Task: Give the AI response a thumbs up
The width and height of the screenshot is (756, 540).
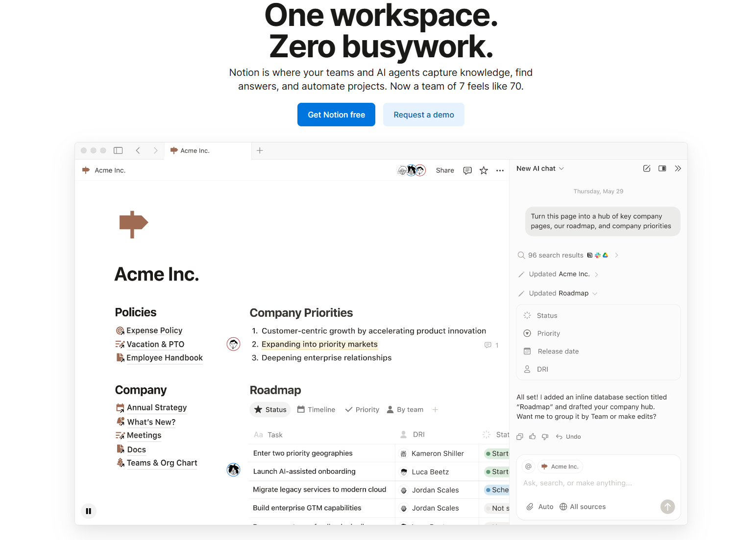Action: (x=533, y=437)
